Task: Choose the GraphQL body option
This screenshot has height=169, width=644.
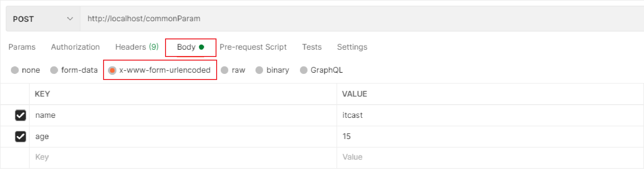Action: (304, 70)
